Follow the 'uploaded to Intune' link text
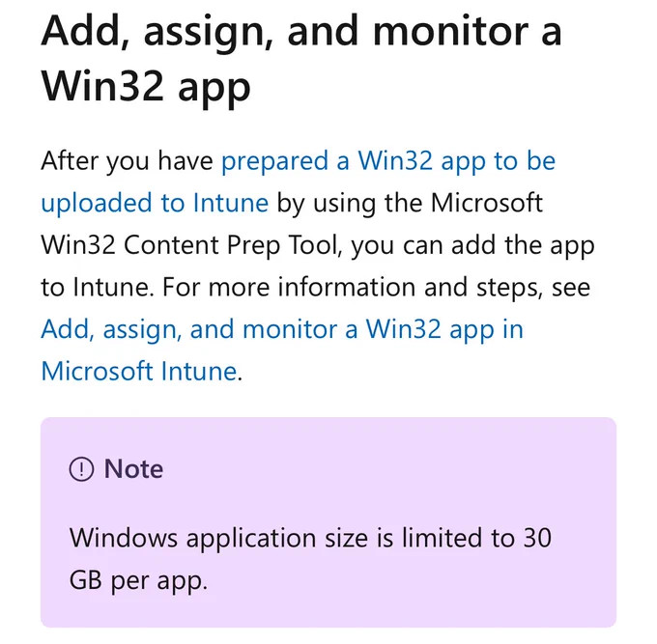657x644 pixels. pos(155,203)
